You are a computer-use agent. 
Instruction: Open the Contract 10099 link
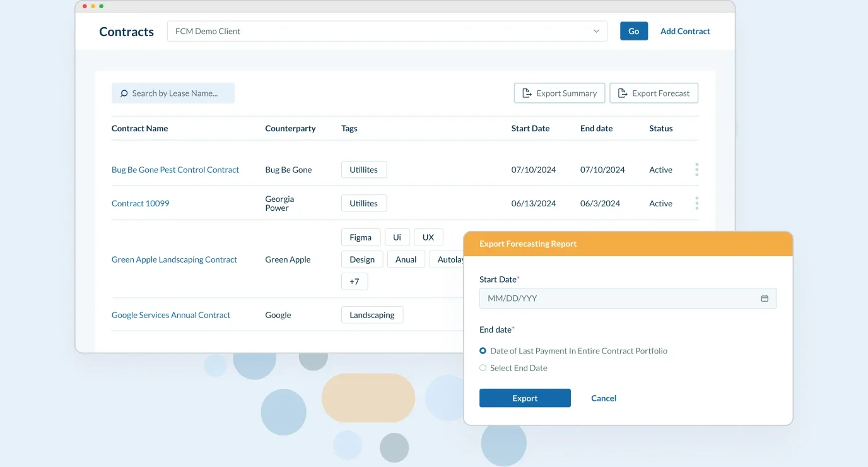(x=141, y=203)
